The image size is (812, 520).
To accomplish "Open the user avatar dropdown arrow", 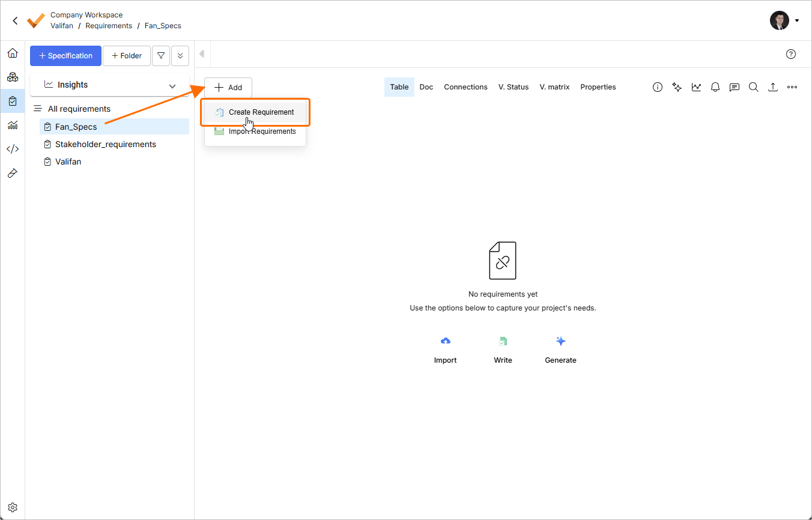I will [x=797, y=20].
